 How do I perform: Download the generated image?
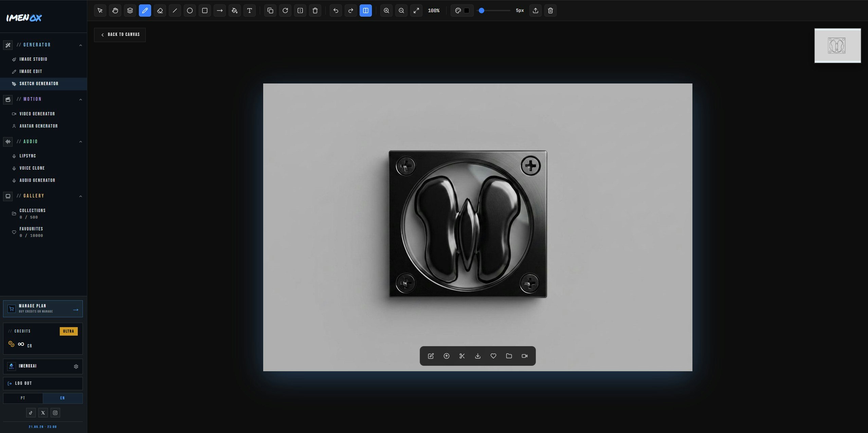pyautogui.click(x=478, y=356)
